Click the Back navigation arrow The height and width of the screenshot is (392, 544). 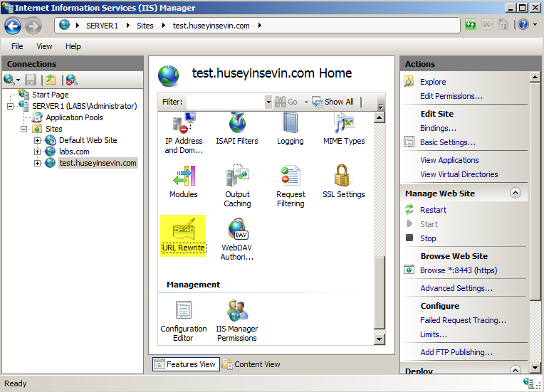point(13,26)
